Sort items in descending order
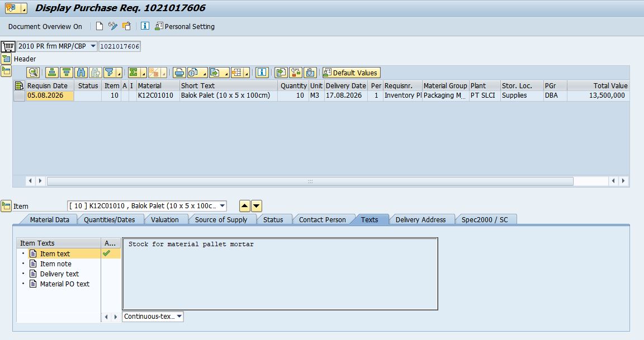644x340 pixels. (x=67, y=73)
